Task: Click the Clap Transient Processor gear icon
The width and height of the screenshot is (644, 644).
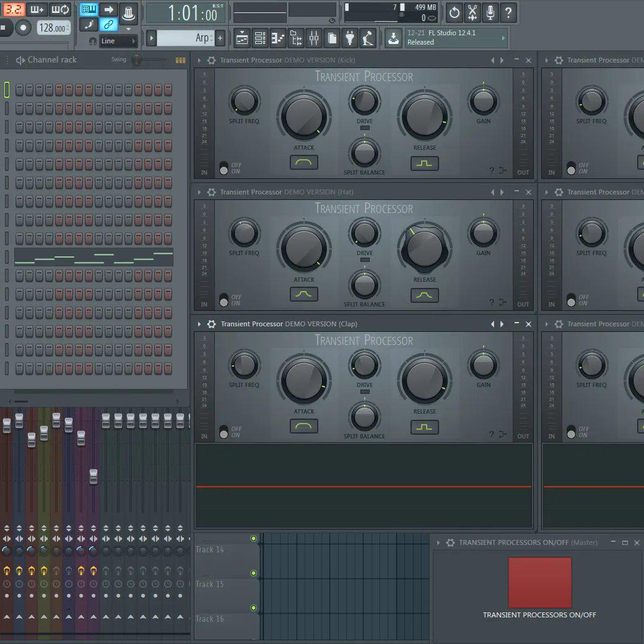Action: coord(212,324)
